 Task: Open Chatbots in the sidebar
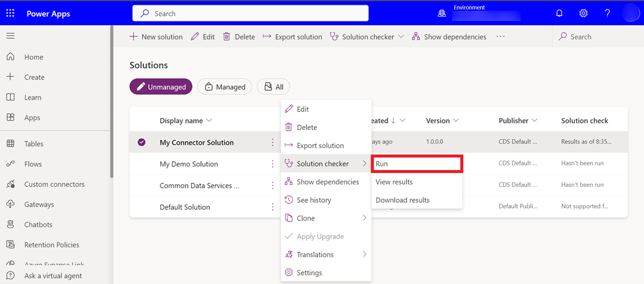38,225
